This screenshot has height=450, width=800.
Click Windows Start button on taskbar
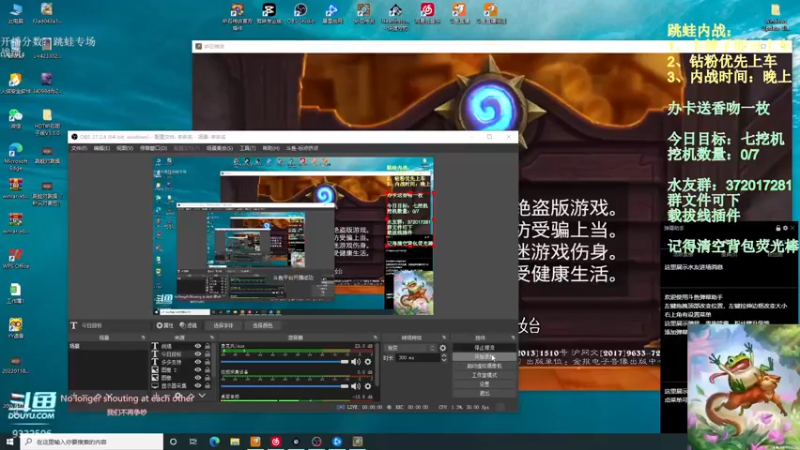[9, 441]
